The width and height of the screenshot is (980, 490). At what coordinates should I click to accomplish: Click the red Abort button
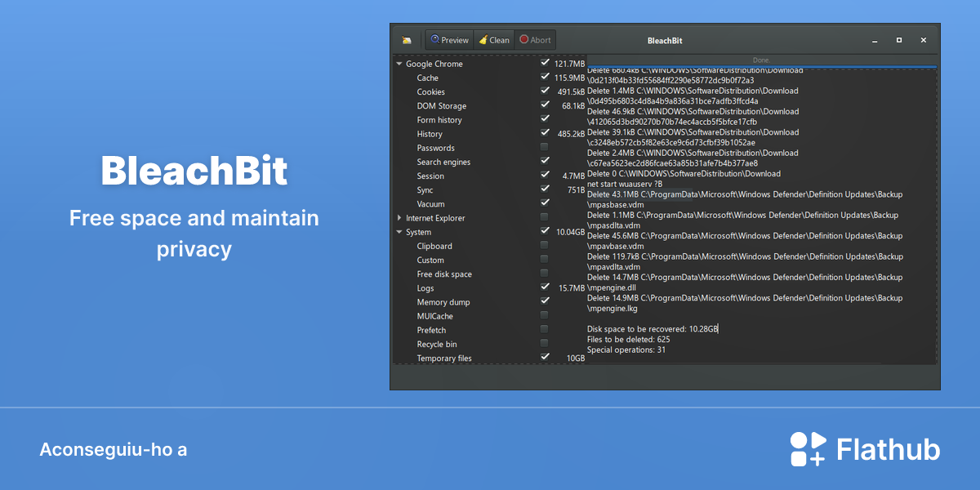point(535,40)
